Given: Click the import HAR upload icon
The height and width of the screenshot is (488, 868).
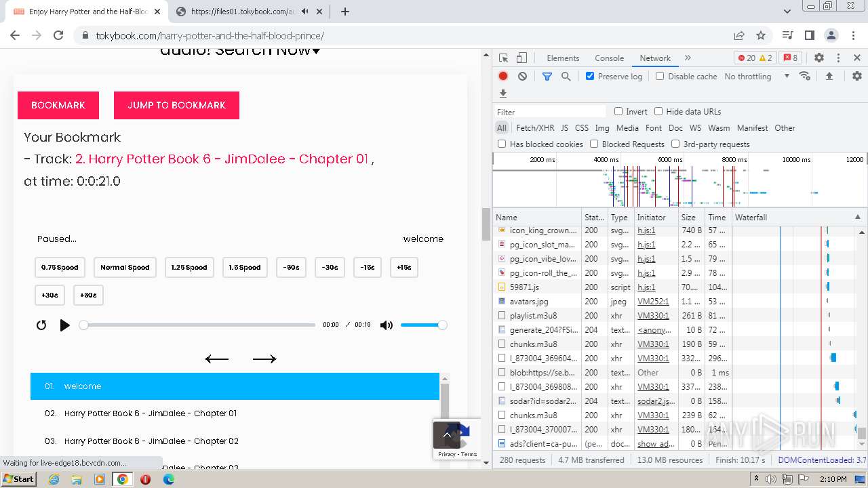Looking at the screenshot, I should (829, 77).
